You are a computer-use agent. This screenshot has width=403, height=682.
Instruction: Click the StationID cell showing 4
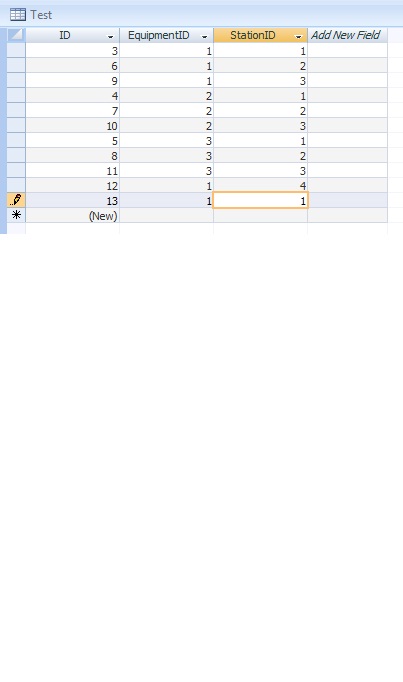tap(260, 186)
